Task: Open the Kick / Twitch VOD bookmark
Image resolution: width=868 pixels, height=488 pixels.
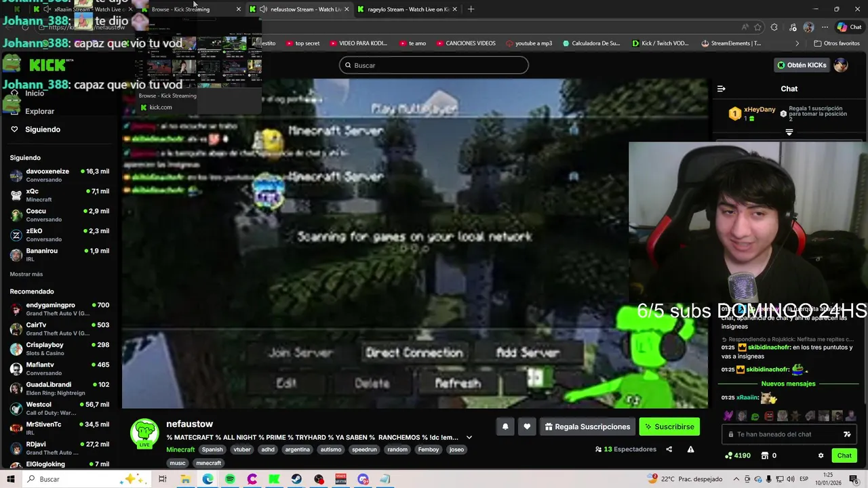Action: [660, 43]
